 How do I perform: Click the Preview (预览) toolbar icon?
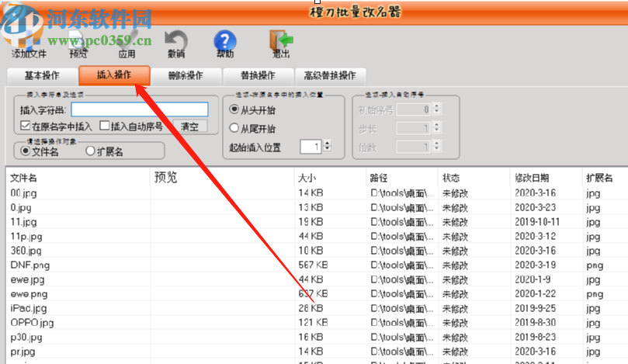(78, 44)
